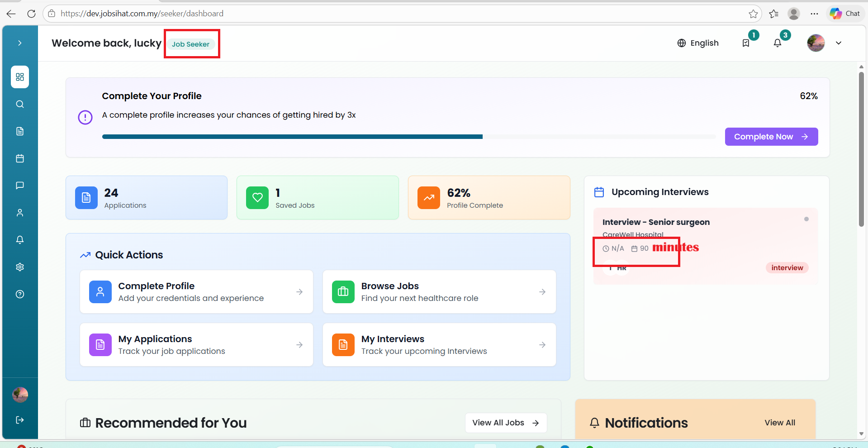Screen dimensions: 868x448
Task: Click the logout icon at sidebar bottom
Action: coord(20,420)
